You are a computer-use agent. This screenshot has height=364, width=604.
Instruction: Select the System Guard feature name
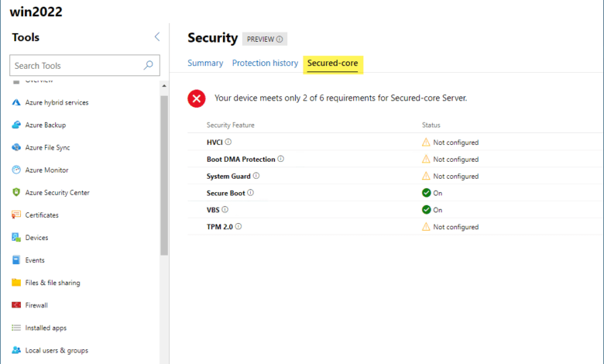tap(228, 176)
